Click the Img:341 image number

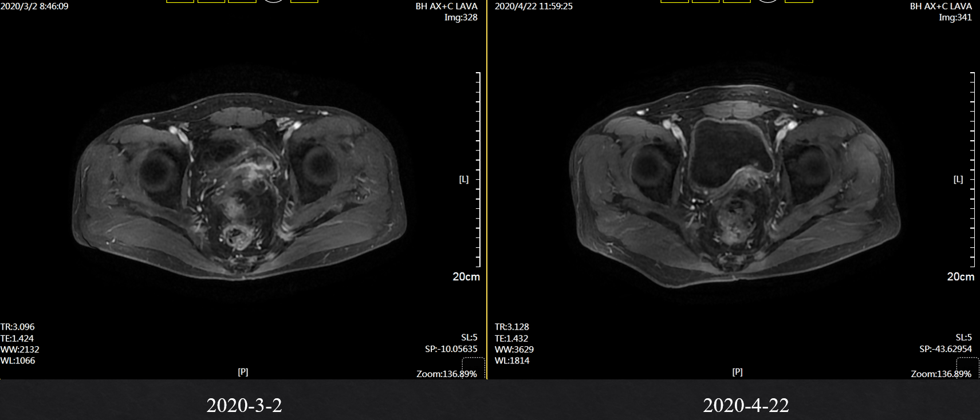[x=955, y=17]
